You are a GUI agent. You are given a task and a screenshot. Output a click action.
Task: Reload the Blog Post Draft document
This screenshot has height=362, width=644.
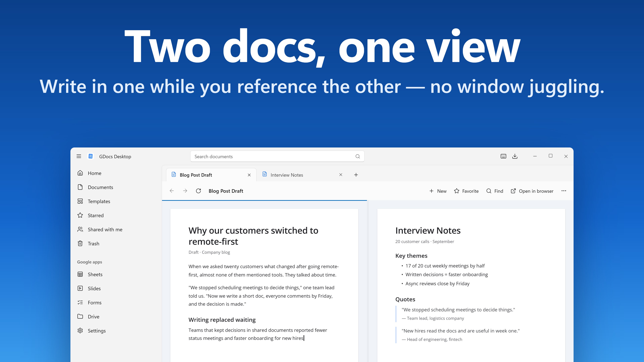[x=199, y=191]
